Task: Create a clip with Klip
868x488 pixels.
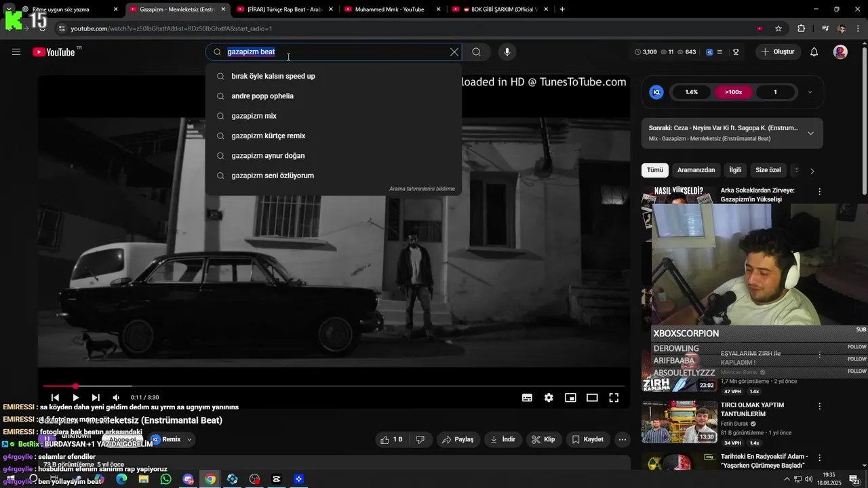Action: coord(543,439)
